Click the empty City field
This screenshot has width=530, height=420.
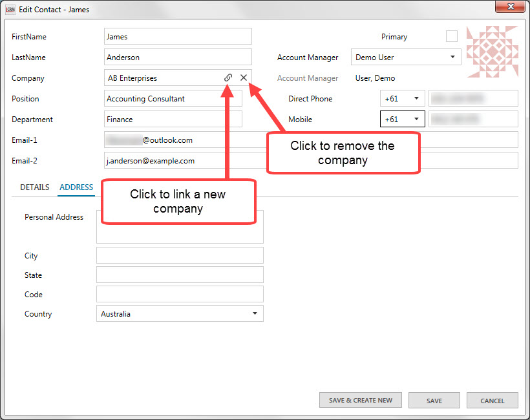180,255
